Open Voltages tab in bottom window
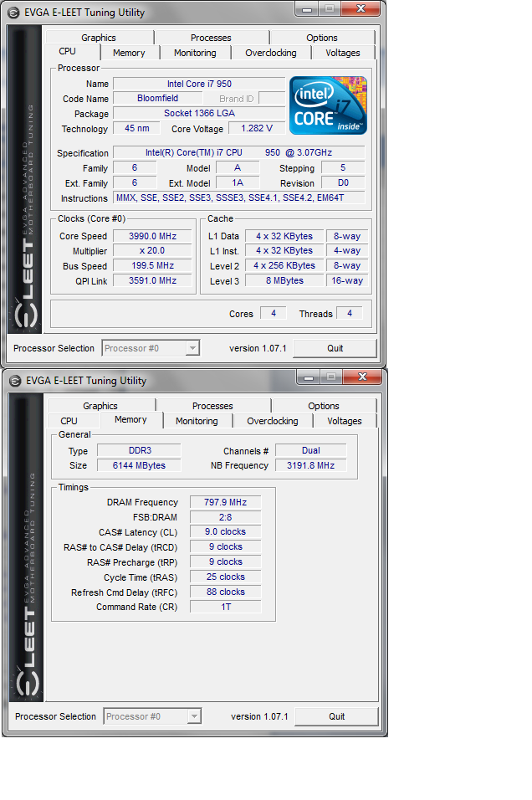Image resolution: width=532 pixels, height=800 pixels. 345,421
